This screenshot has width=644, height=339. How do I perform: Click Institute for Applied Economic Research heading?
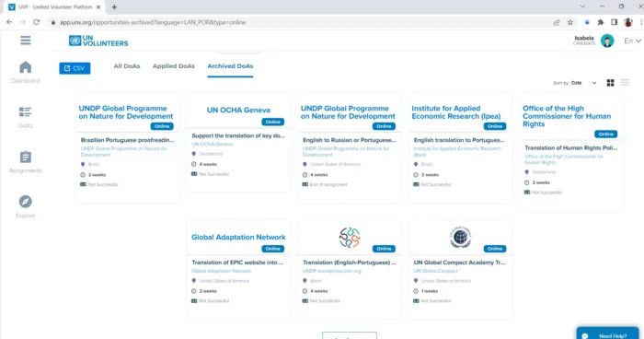(x=456, y=111)
